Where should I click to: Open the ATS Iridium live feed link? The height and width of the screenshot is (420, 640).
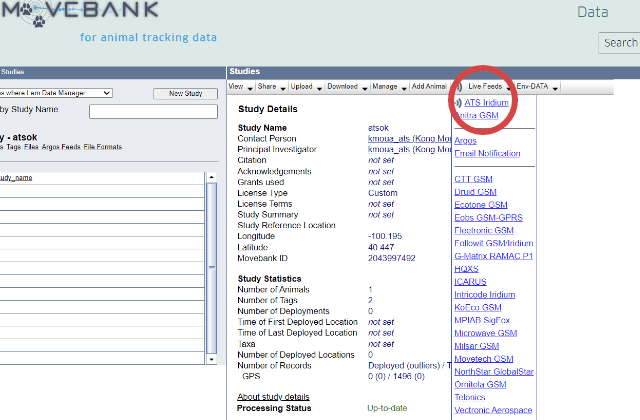click(486, 103)
